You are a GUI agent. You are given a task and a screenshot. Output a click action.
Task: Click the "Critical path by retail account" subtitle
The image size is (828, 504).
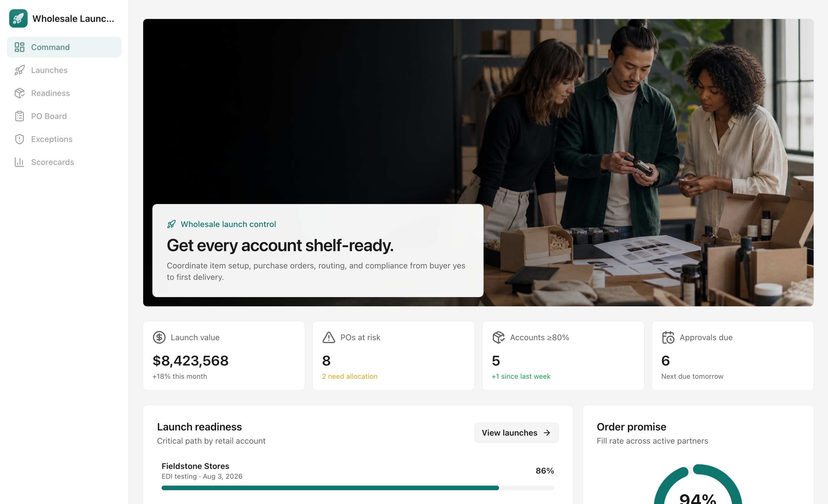[x=211, y=441]
